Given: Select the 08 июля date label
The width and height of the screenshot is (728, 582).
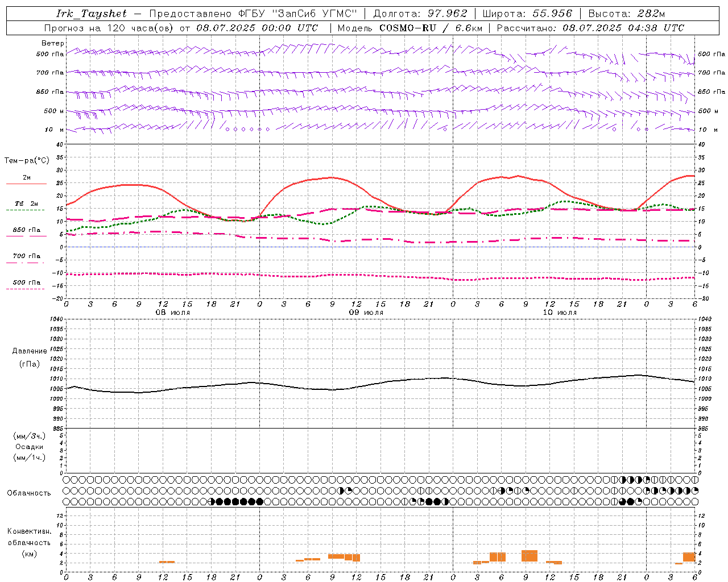Looking at the screenshot, I should point(173,313).
